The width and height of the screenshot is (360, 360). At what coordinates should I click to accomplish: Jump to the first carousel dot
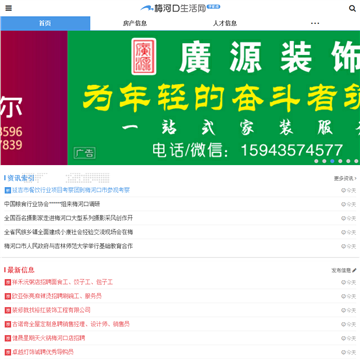pyautogui.click(x=316, y=161)
